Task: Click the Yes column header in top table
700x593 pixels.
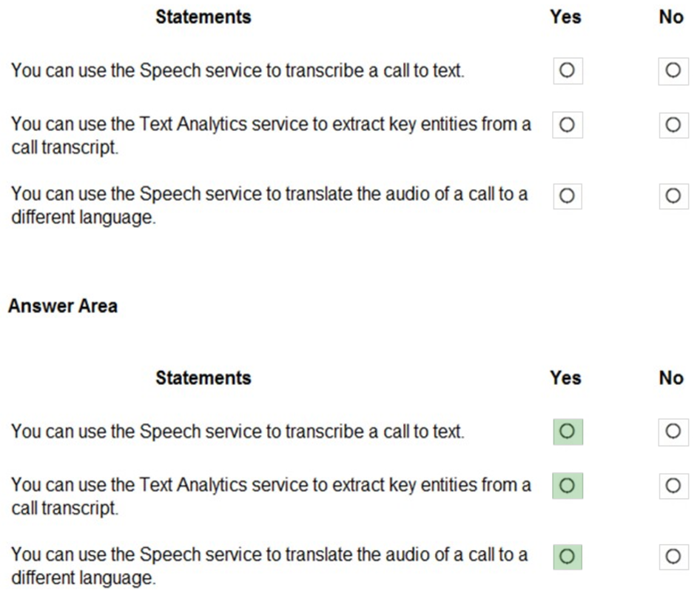Action: (566, 16)
